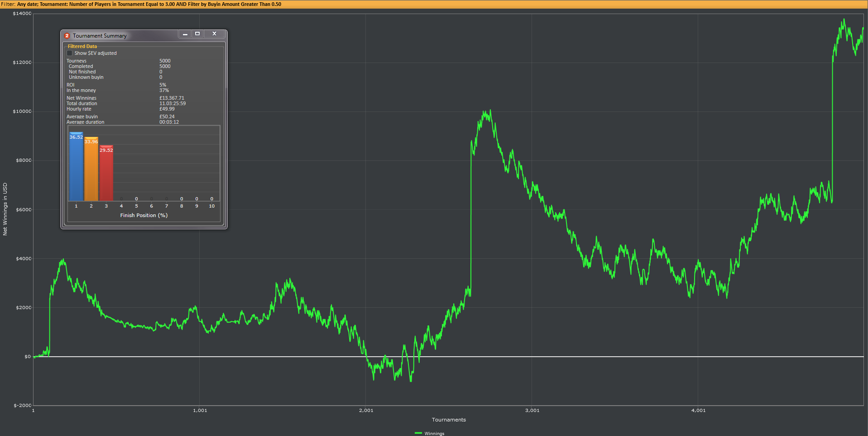Click the Net Winnings amount £13,367.71

pyautogui.click(x=172, y=98)
